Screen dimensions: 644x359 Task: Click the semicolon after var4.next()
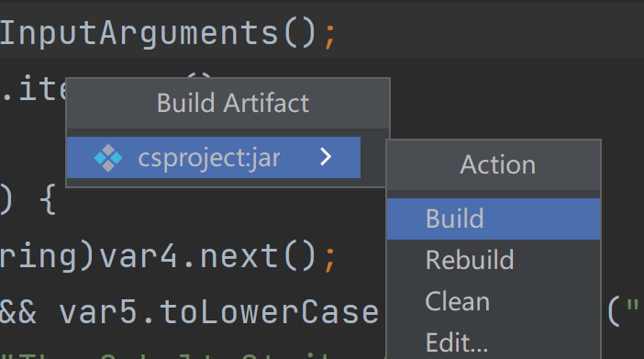330,260
